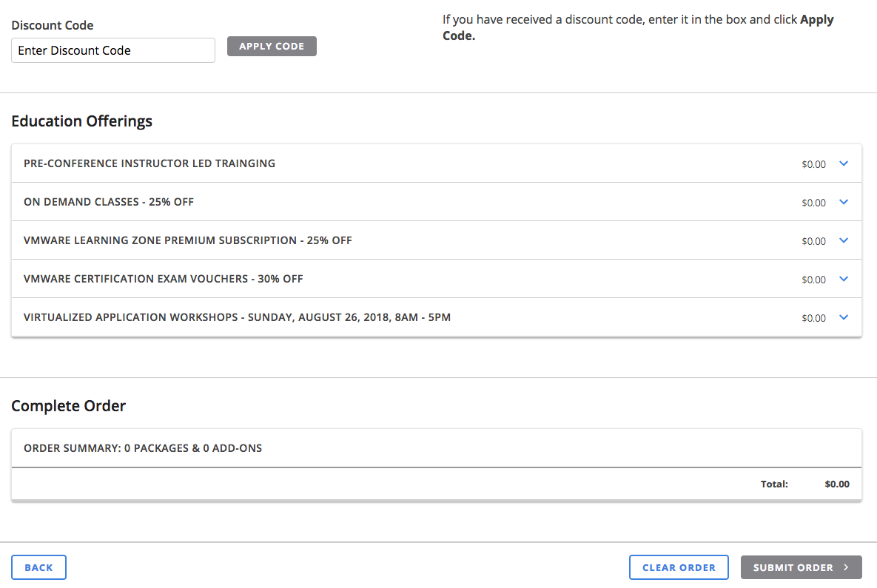
Task: Expand the Virtualized Application Workshops chevron
Action: [x=844, y=317]
